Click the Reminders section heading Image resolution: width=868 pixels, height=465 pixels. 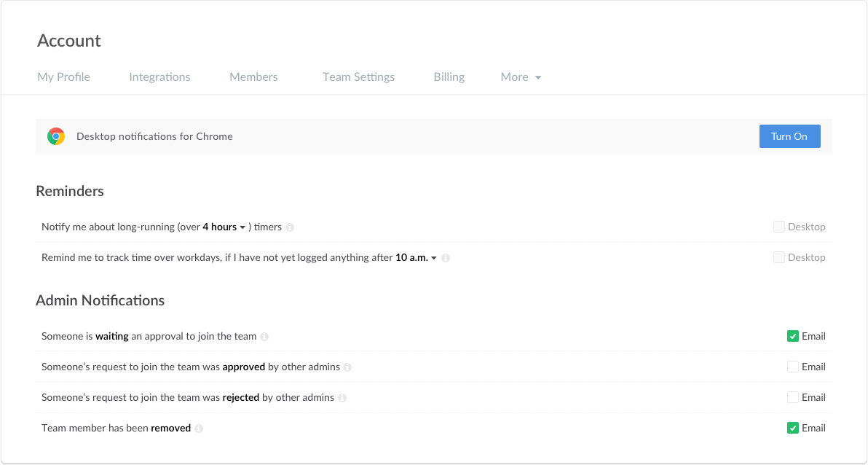point(70,191)
